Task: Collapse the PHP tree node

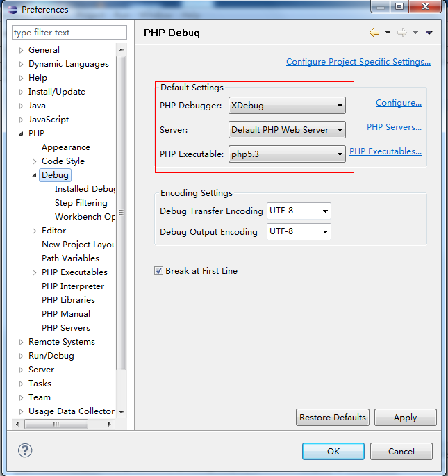Action: click(x=21, y=133)
